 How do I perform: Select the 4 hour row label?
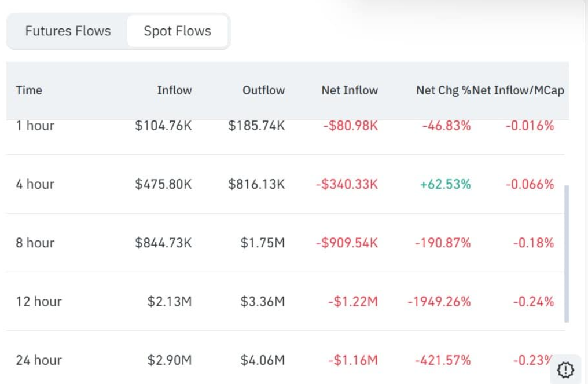pyautogui.click(x=35, y=184)
